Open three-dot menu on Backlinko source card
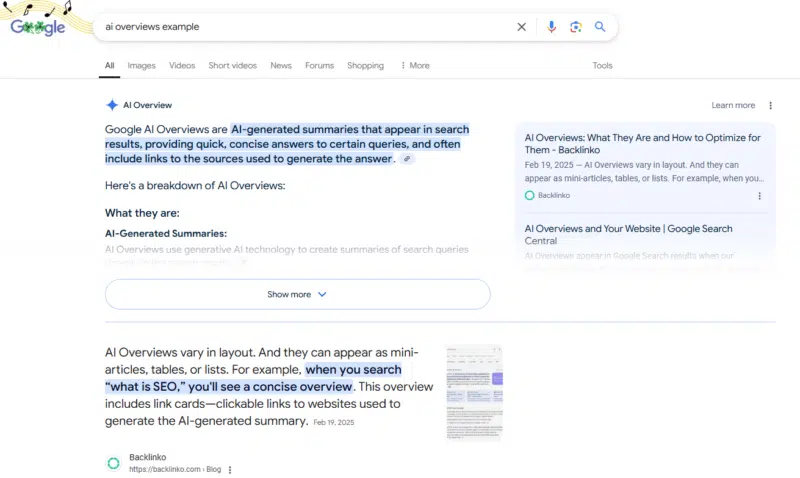This screenshot has width=800, height=478. point(759,196)
